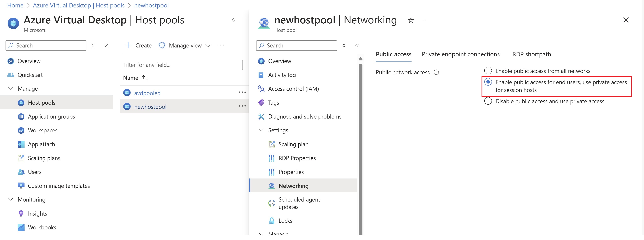Open Access control (IAM)
The height and width of the screenshot is (240, 644).
coord(293,89)
